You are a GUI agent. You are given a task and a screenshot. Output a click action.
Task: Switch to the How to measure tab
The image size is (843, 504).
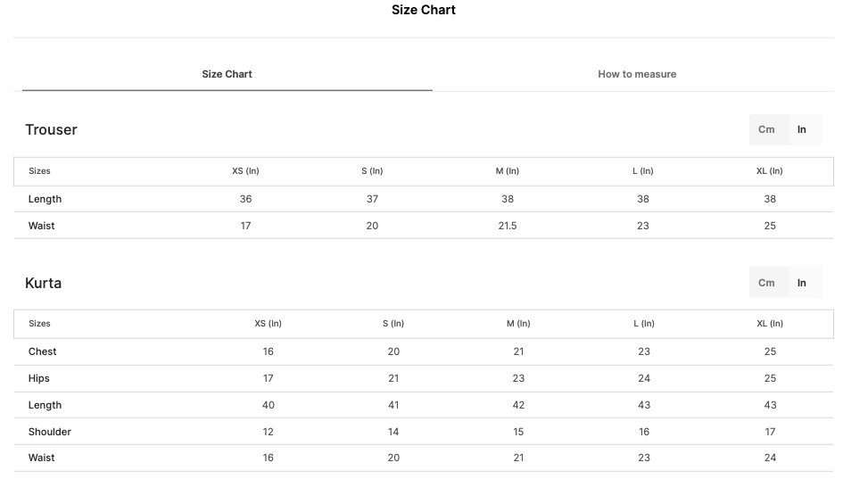pos(637,74)
